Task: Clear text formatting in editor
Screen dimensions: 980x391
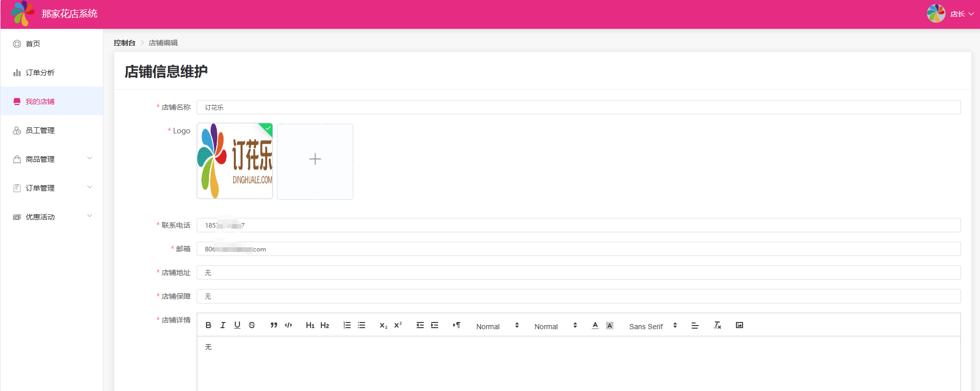Action: (x=717, y=325)
